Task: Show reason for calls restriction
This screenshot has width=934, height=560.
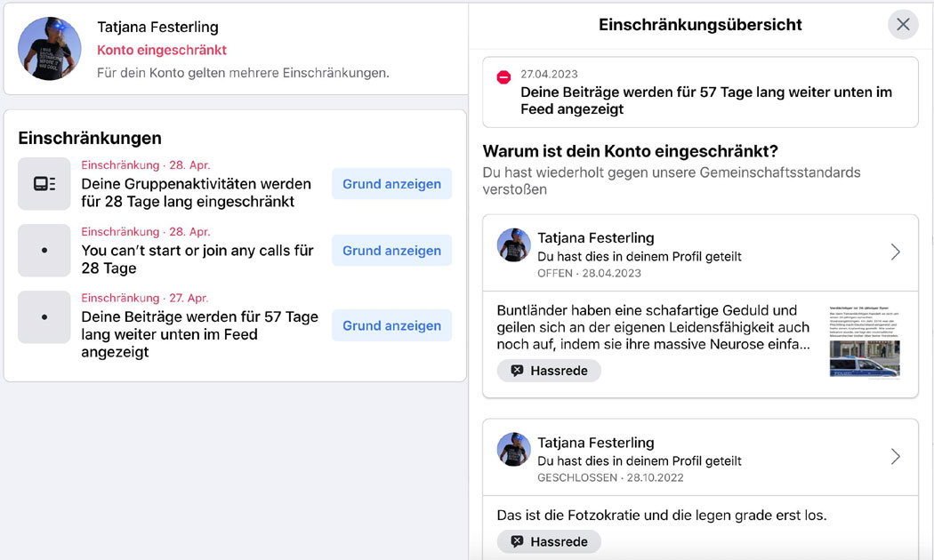Action: point(391,251)
